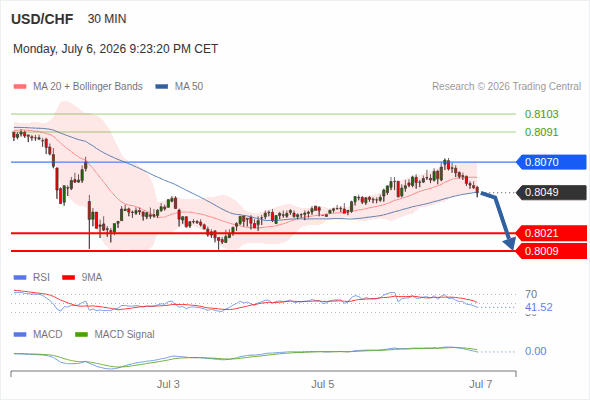Click the Jul 7 time axis label
590x400 pixels.
pyautogui.click(x=481, y=384)
